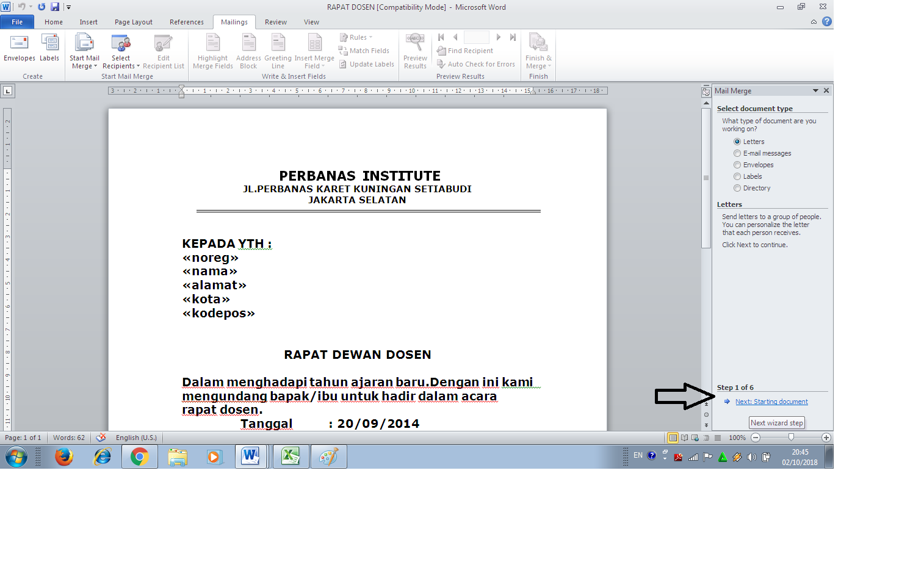924x570 pixels.
Task: Switch to the Review tab
Action: click(275, 21)
